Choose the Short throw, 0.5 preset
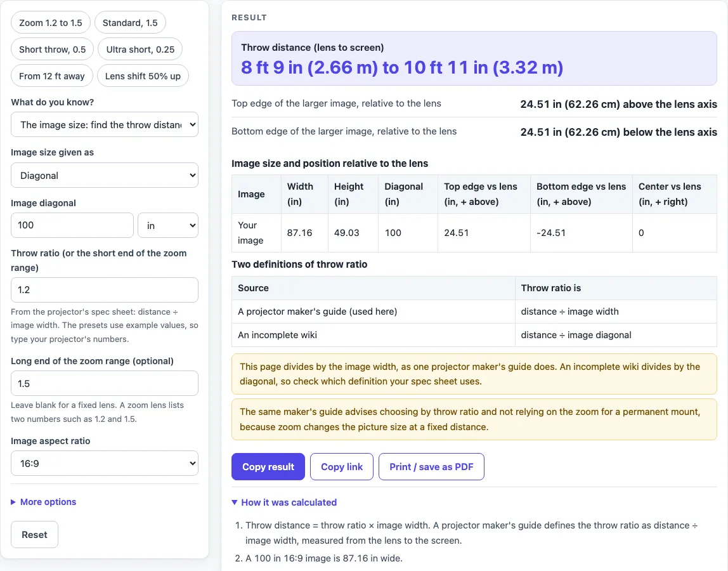 point(53,49)
